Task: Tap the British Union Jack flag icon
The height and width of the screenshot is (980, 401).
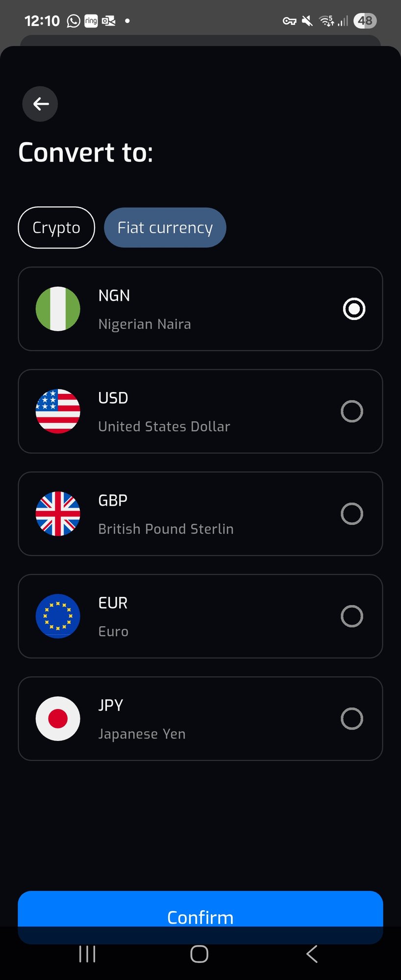Action: point(58,514)
